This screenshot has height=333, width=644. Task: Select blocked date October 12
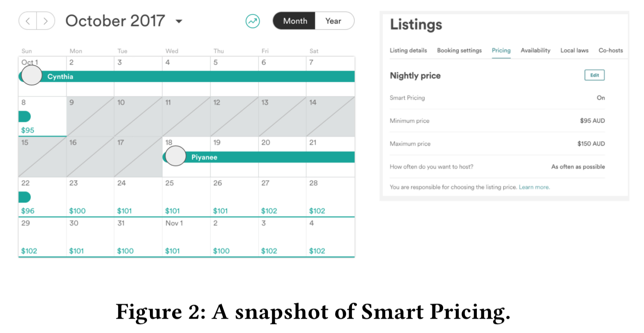pyautogui.click(x=234, y=117)
